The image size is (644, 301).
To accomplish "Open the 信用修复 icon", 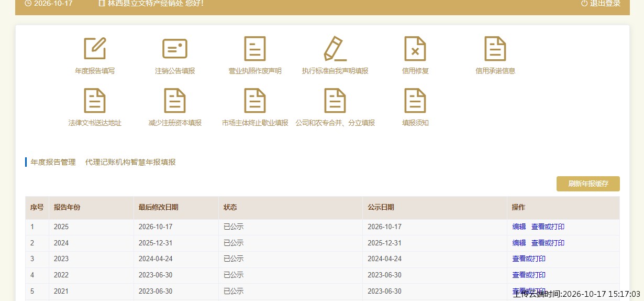I will [415, 49].
